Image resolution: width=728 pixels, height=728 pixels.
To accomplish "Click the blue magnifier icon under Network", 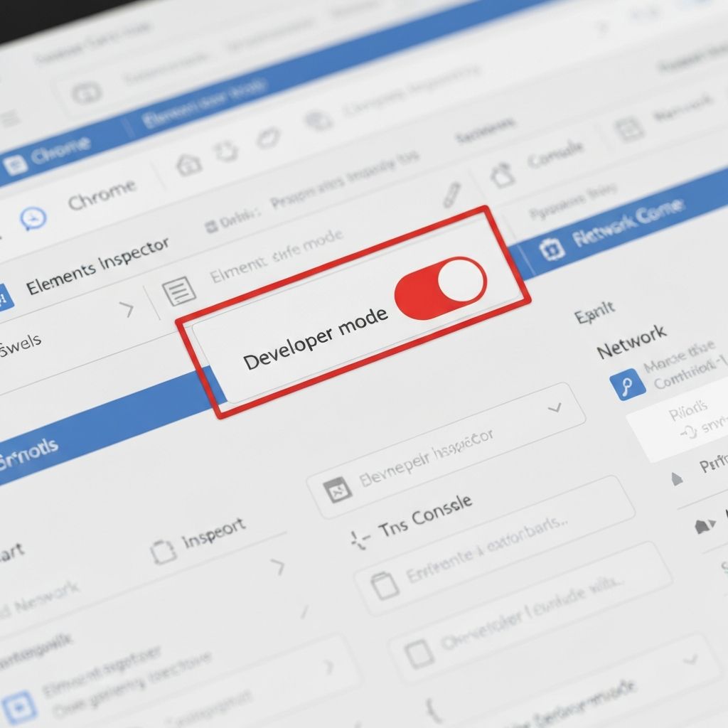I will pyautogui.click(x=628, y=386).
